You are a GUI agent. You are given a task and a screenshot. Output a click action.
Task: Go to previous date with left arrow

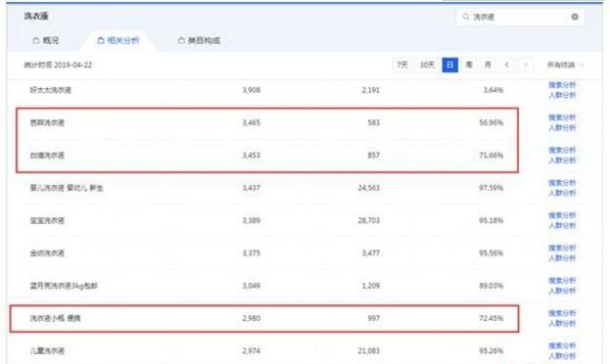506,65
